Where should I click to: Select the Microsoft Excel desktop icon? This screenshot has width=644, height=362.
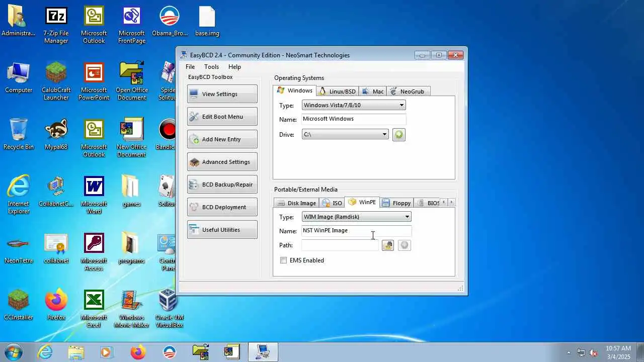pyautogui.click(x=94, y=309)
